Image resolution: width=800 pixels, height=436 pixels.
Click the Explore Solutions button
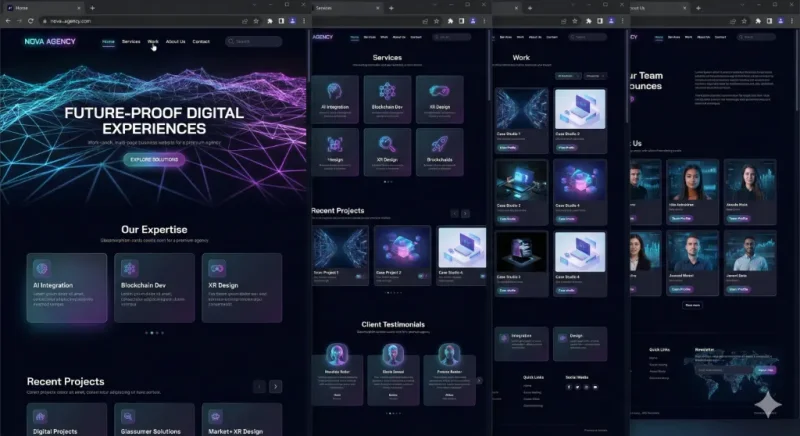point(154,159)
